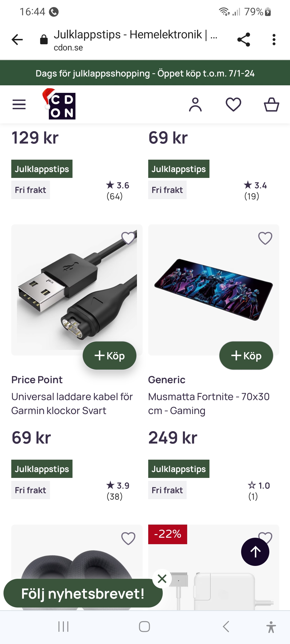Go back with browser back arrow

17,40
